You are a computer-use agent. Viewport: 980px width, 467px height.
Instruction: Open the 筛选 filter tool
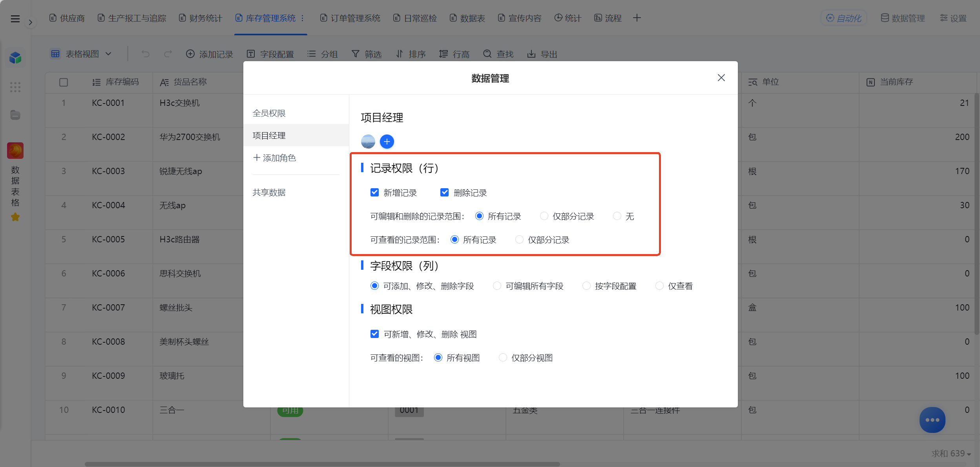[x=367, y=54]
